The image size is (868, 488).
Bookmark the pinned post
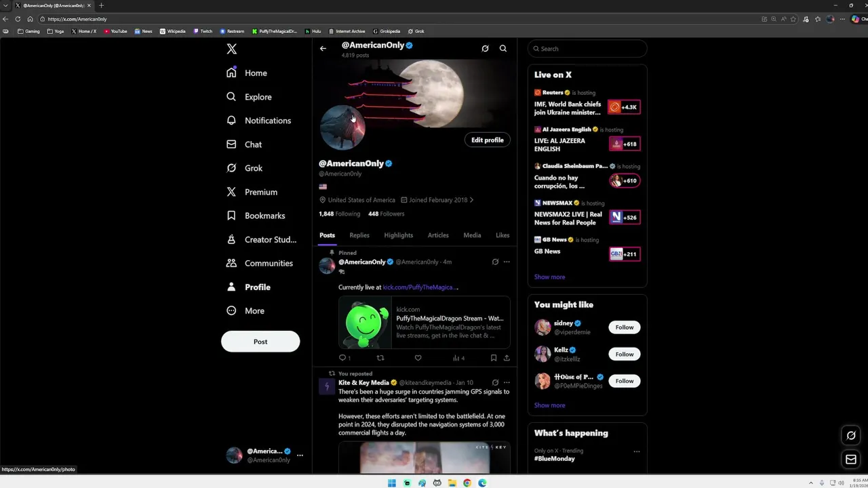tap(494, 358)
